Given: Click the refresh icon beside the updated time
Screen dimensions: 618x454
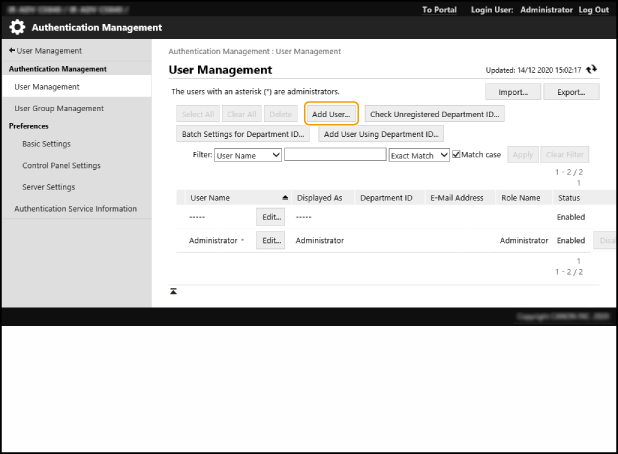Looking at the screenshot, I should (592, 70).
